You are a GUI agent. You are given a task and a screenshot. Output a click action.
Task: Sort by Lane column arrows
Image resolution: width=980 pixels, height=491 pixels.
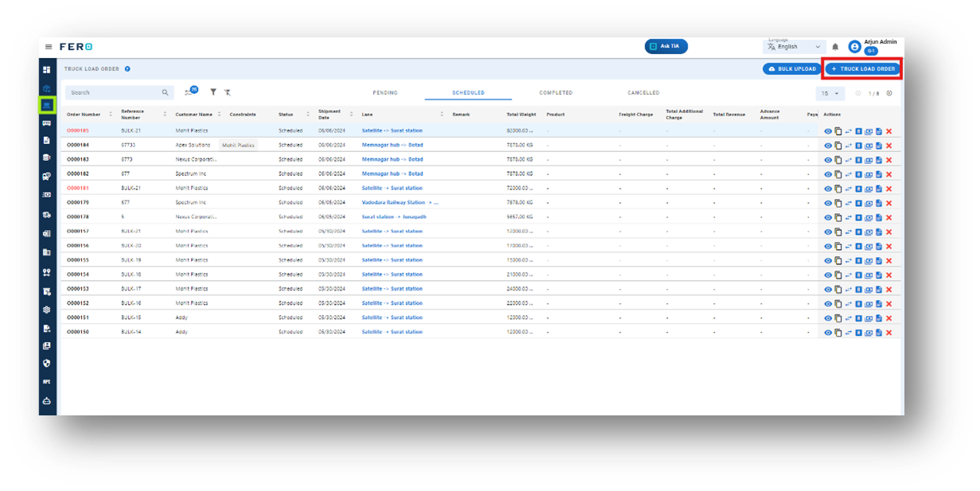tap(442, 115)
